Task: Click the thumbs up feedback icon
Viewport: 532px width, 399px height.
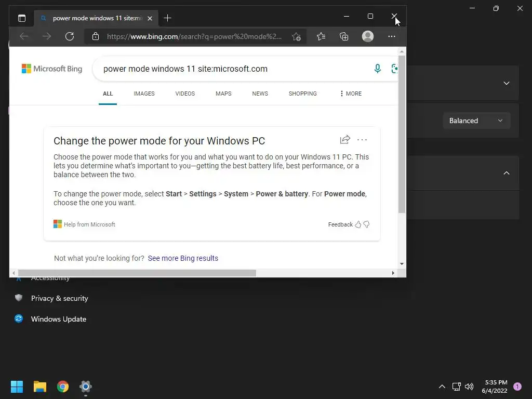Action: coord(358,224)
